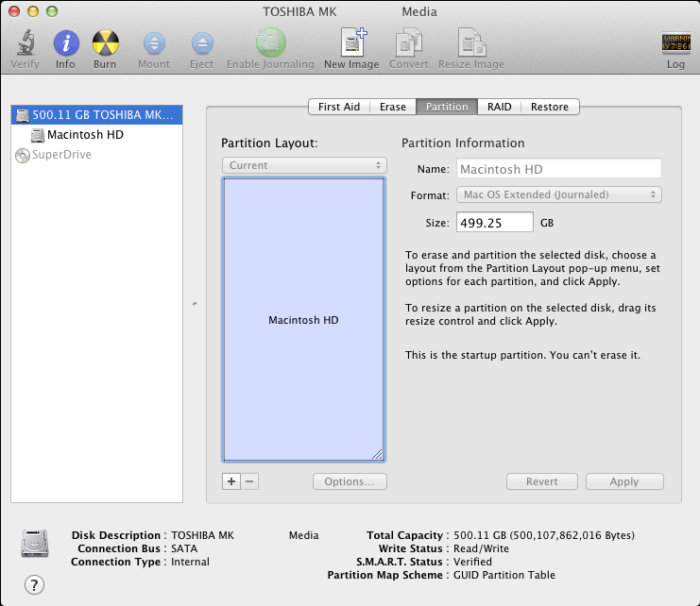This screenshot has height=606, width=700.
Task: Click the Burn toolbar icon
Action: pyautogui.click(x=106, y=42)
